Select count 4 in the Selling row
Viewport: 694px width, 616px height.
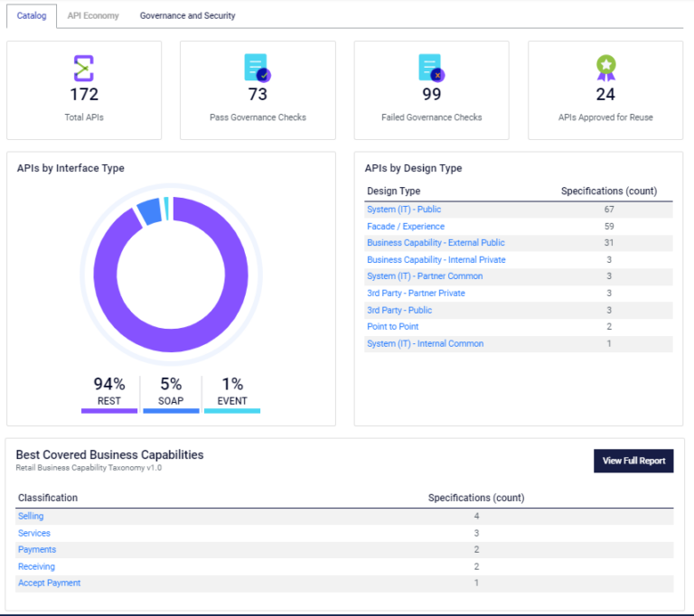click(476, 516)
